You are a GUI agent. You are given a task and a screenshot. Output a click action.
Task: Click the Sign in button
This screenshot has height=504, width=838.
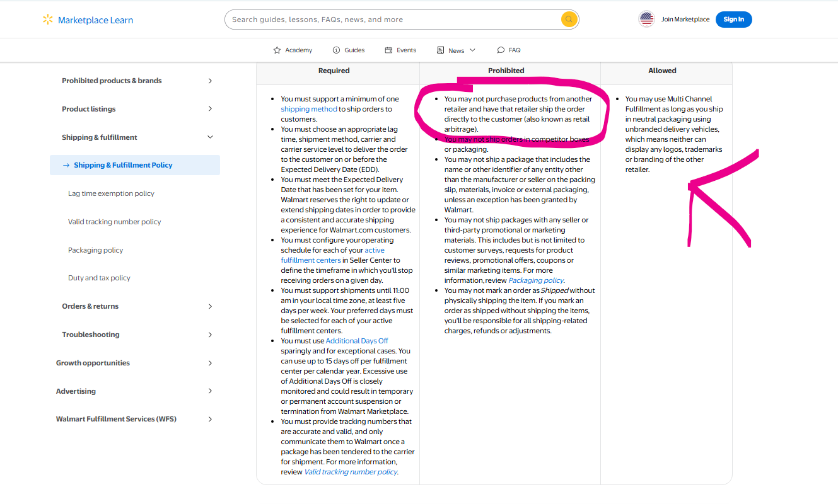coord(734,20)
